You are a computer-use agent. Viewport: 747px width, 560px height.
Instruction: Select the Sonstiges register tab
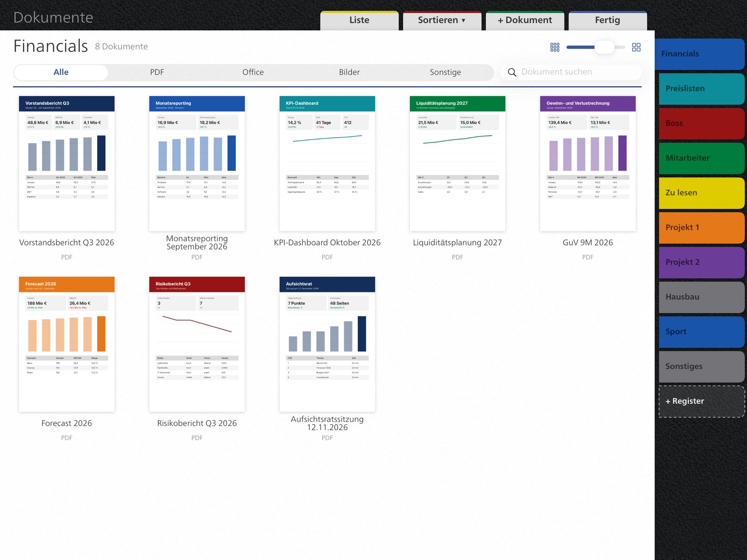click(702, 367)
